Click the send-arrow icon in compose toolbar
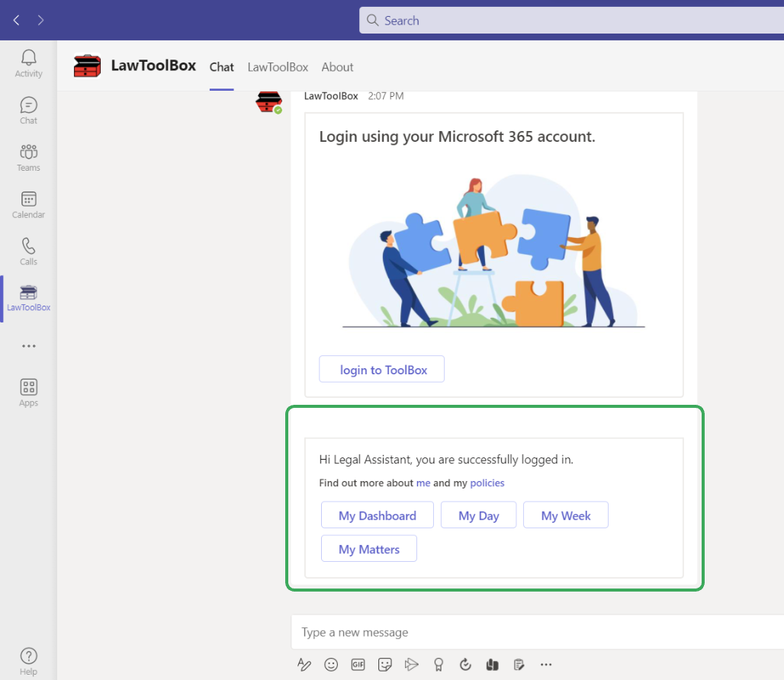 412,665
